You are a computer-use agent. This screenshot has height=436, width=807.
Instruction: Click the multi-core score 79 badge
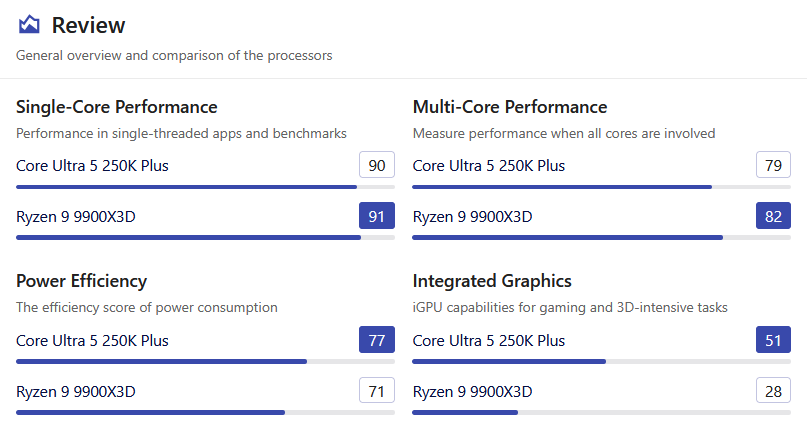(x=773, y=165)
